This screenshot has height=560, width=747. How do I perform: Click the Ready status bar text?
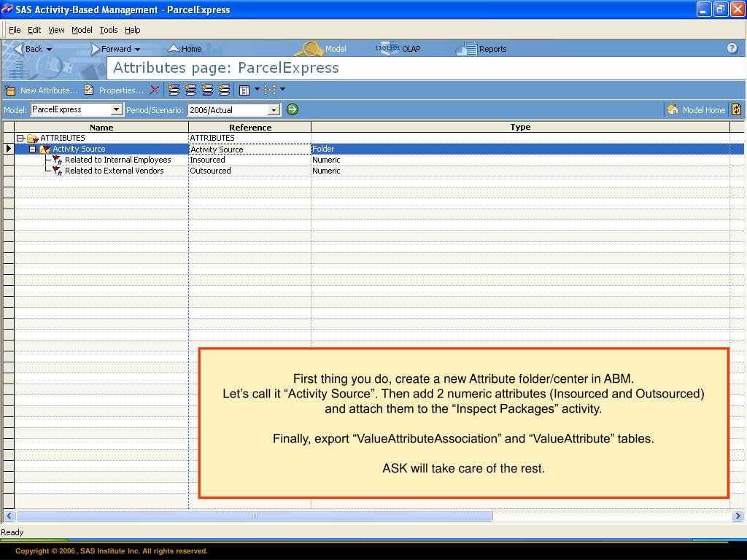[x=12, y=532]
